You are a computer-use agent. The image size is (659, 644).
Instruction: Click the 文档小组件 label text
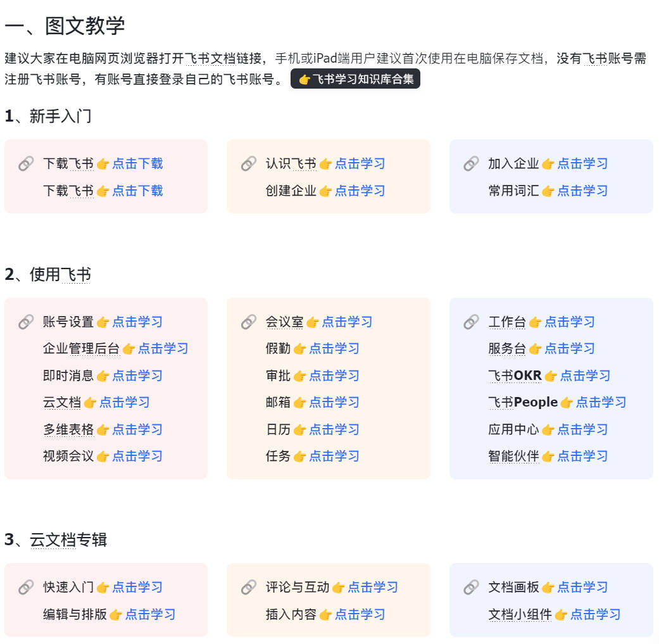[x=520, y=614]
